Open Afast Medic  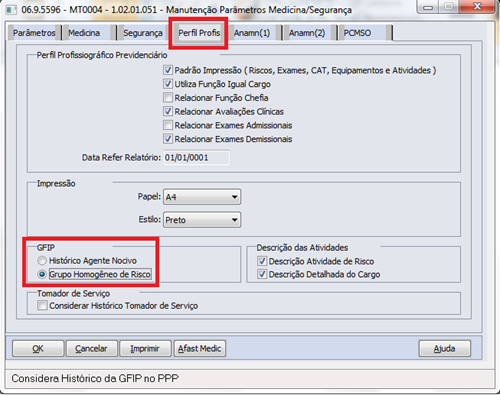point(200,349)
